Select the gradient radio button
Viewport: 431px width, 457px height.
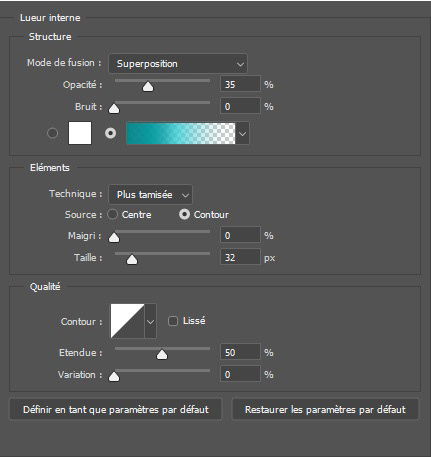coord(111,133)
